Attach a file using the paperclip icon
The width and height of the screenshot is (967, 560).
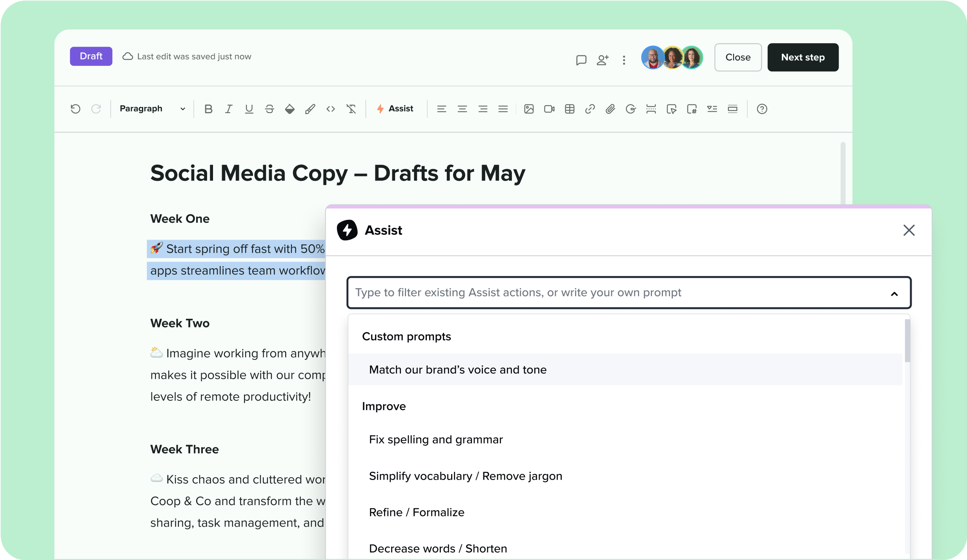[x=610, y=109]
